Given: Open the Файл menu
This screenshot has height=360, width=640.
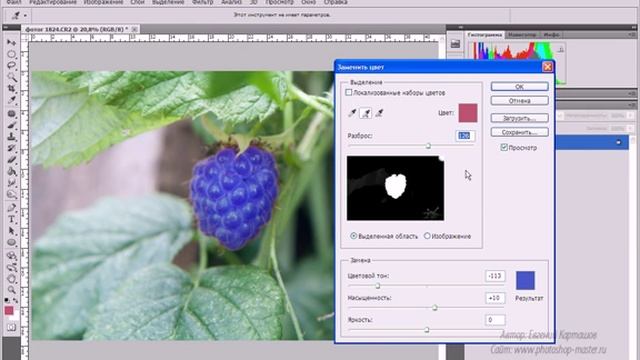Looking at the screenshot, I should 14,2.
